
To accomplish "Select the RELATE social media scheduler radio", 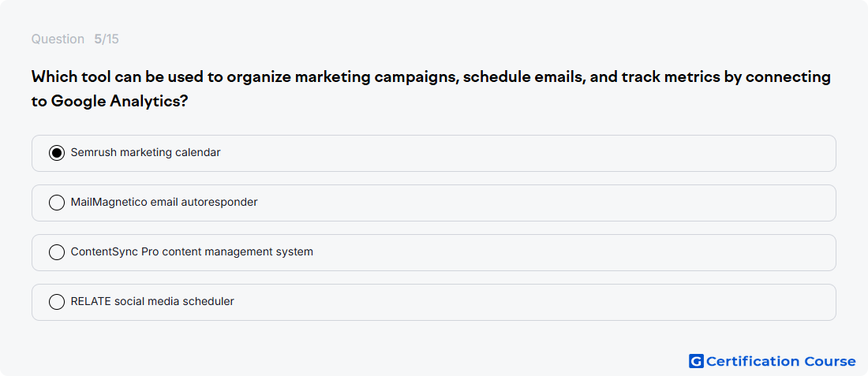I will (57, 302).
